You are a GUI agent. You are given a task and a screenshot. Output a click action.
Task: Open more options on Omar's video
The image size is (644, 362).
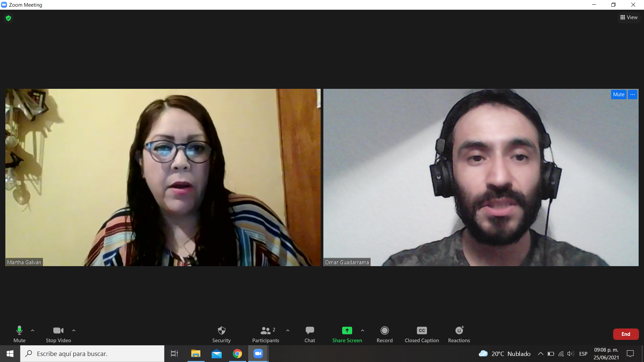point(633,95)
